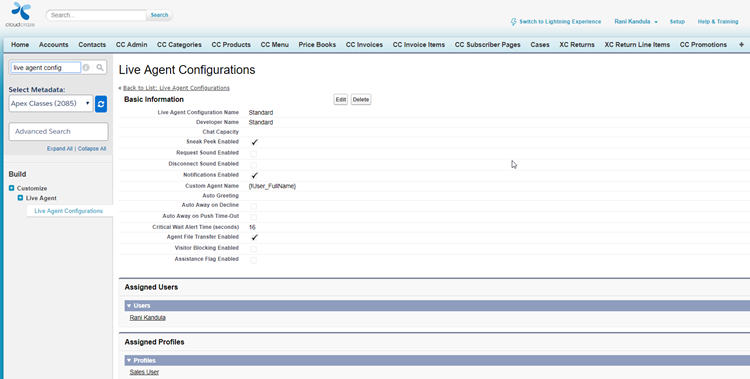Image resolution: width=750 pixels, height=379 pixels.
Task: Open the Cases tab
Action: [x=540, y=45]
